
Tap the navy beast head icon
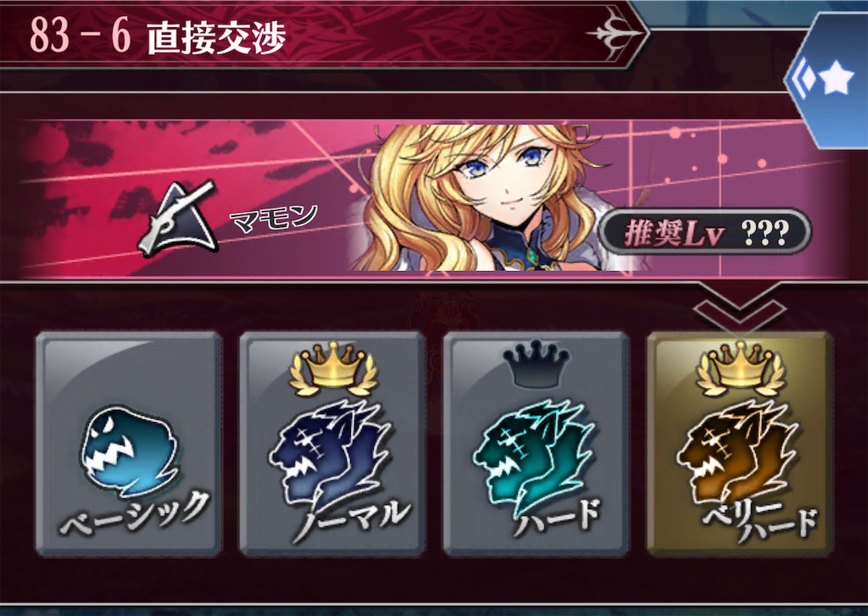(x=330, y=449)
